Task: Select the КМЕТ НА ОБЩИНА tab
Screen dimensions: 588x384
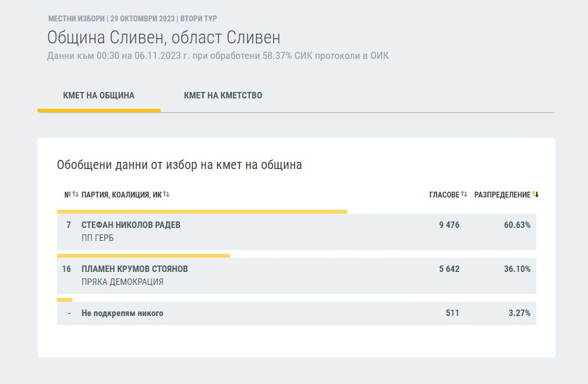Action: [x=98, y=96]
